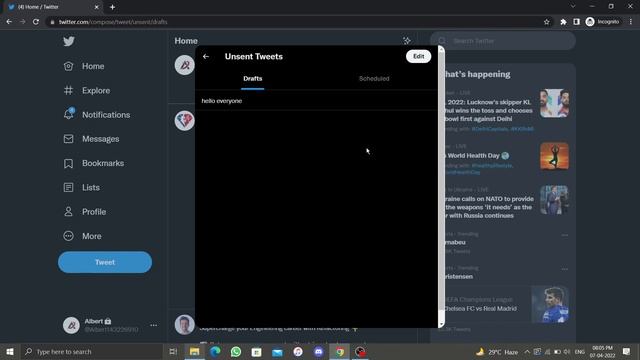Image resolution: width=640 pixels, height=360 pixels.
Task: Open Bookmarks icon in sidebar
Action: point(68,163)
